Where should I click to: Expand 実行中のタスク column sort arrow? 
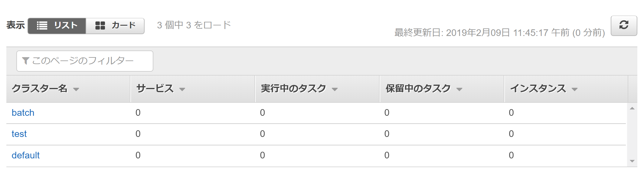(x=335, y=89)
